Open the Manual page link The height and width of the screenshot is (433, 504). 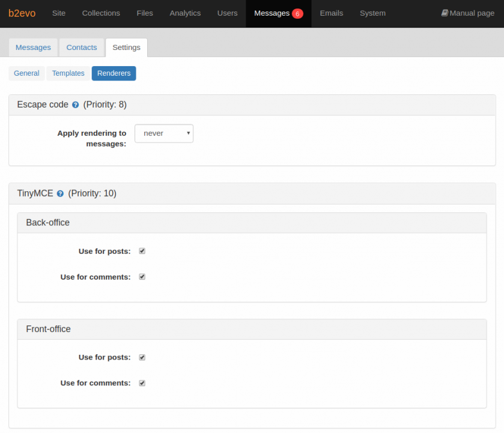click(x=468, y=13)
